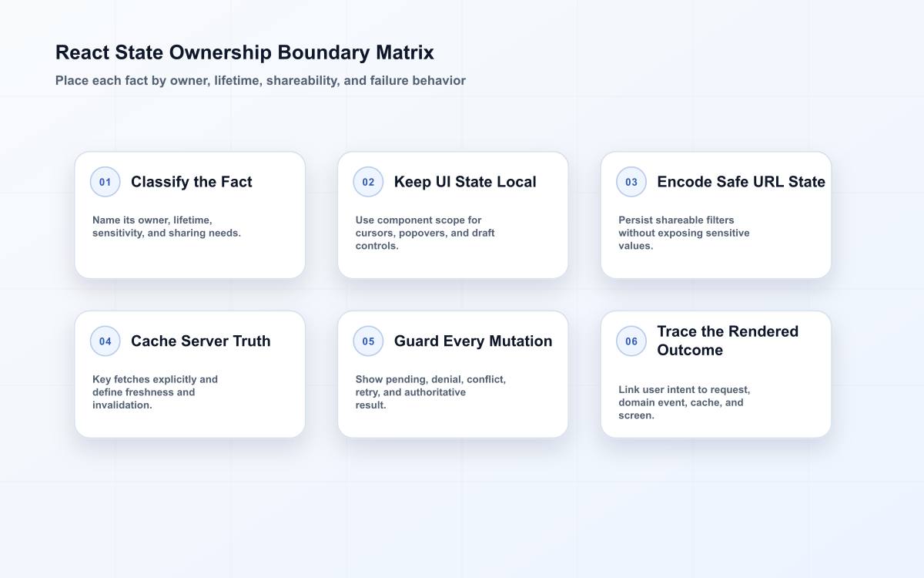Click the 'React State Ownership Boundary Matrix' title
Screen dimensions: 924x578
245,52
